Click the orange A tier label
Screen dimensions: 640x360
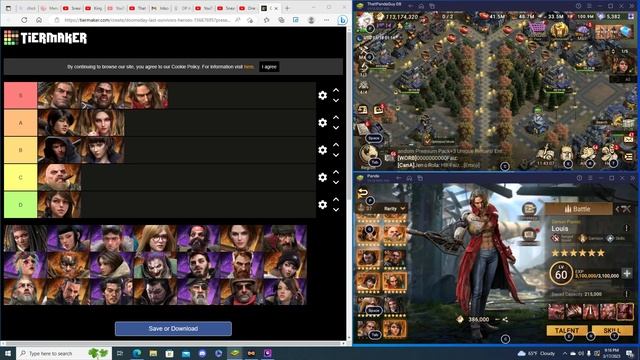point(20,122)
